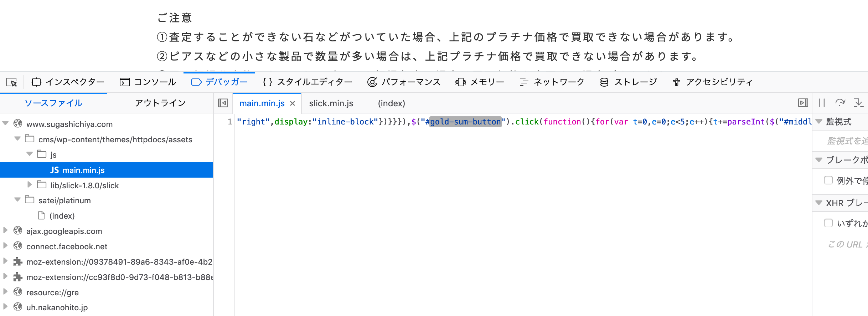The image size is (868, 316).
Task: Activate the element picker icon
Action: 12,82
